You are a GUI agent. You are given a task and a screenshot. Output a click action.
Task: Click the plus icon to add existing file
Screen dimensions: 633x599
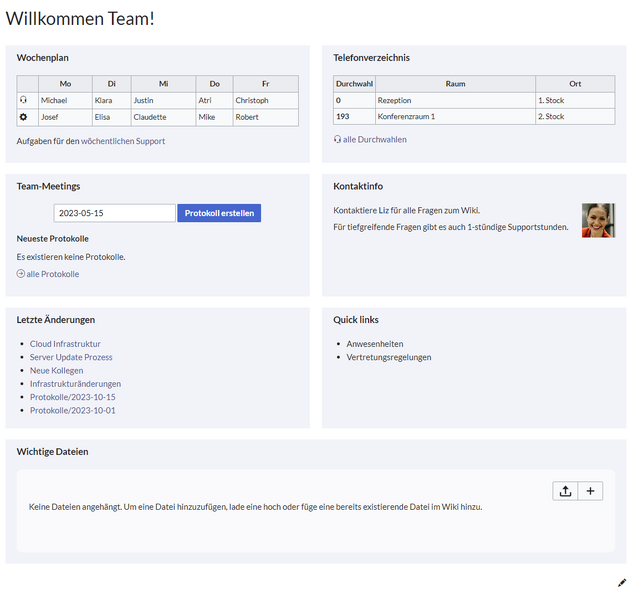(590, 491)
